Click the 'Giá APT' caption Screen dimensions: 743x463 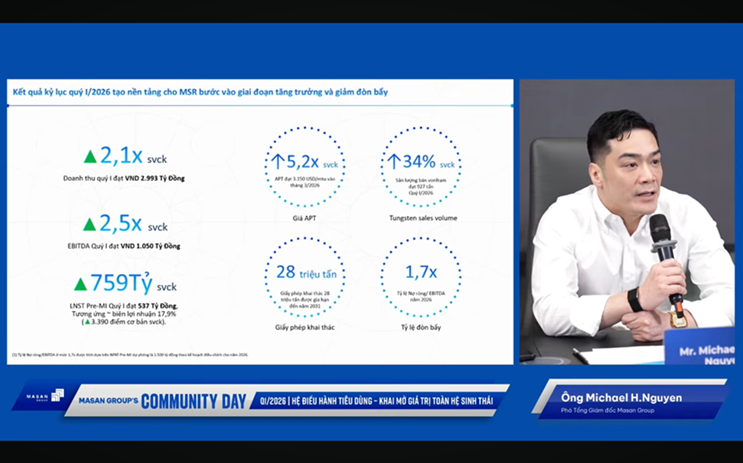pos(304,218)
